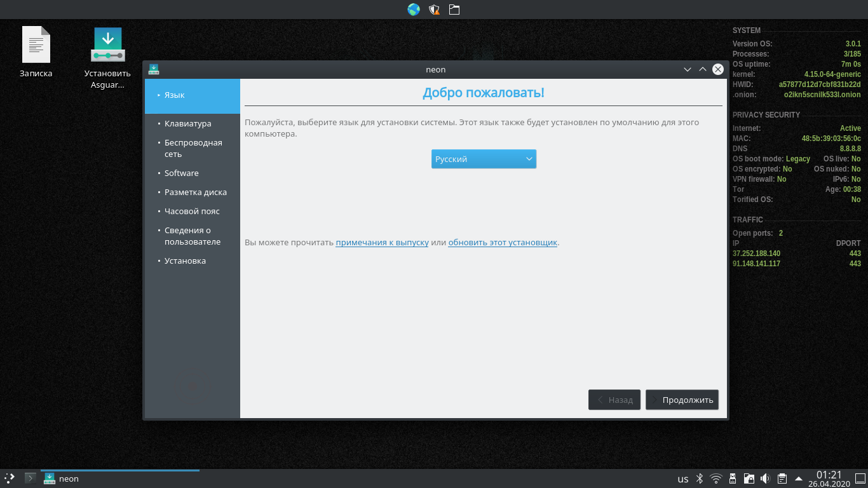Image resolution: width=868 pixels, height=488 pixels.
Task: Click the обновить этот установщик link
Action: tap(503, 242)
